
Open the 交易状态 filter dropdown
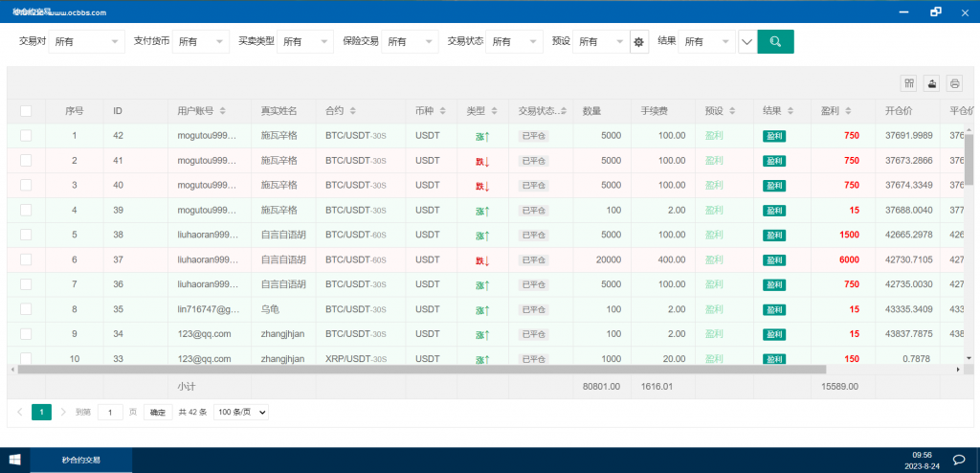514,42
